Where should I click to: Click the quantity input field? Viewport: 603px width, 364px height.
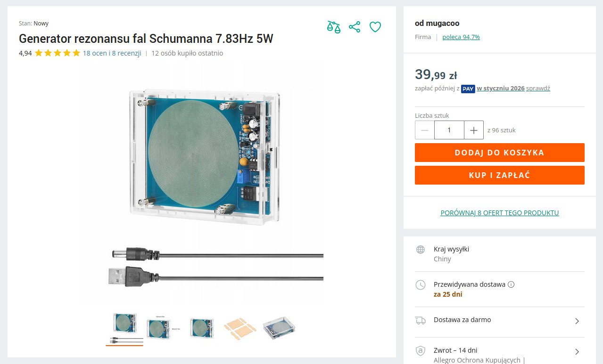[x=449, y=130]
